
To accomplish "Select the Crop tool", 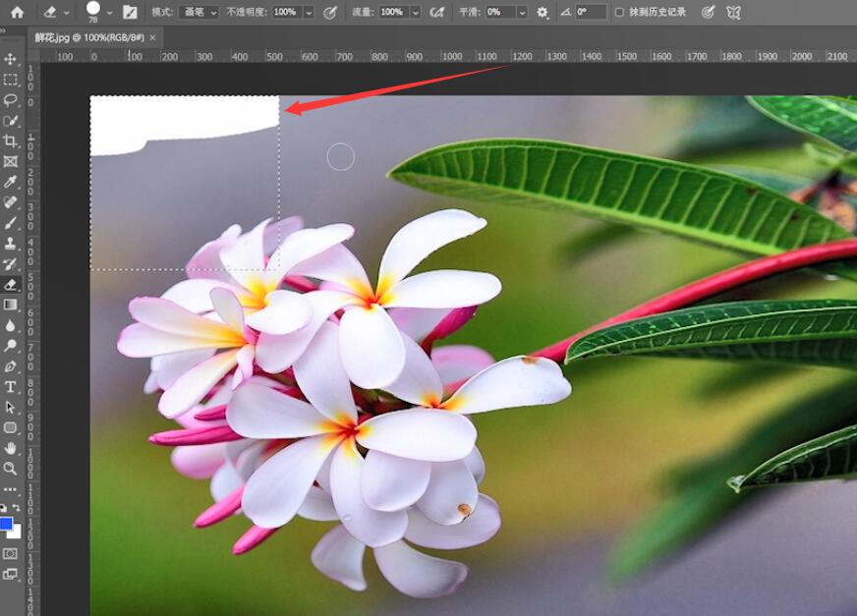I will pos(11,141).
